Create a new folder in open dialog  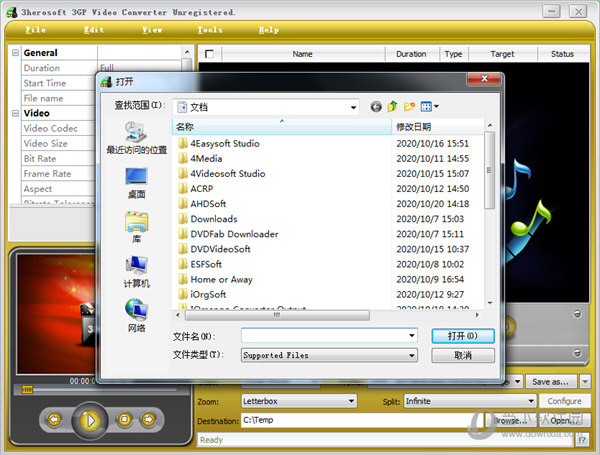[409, 106]
